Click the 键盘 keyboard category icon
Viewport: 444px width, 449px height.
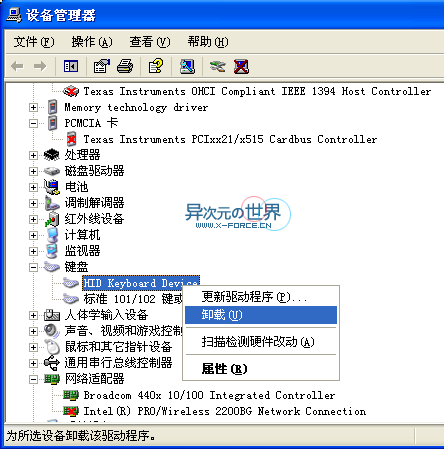tap(52, 267)
